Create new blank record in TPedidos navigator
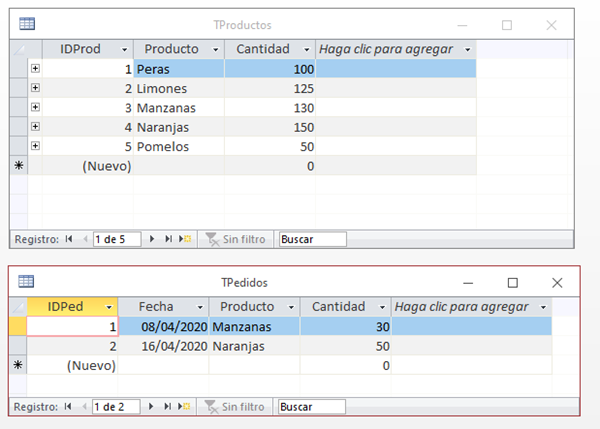Viewport: 600px width, 429px height. (184, 406)
